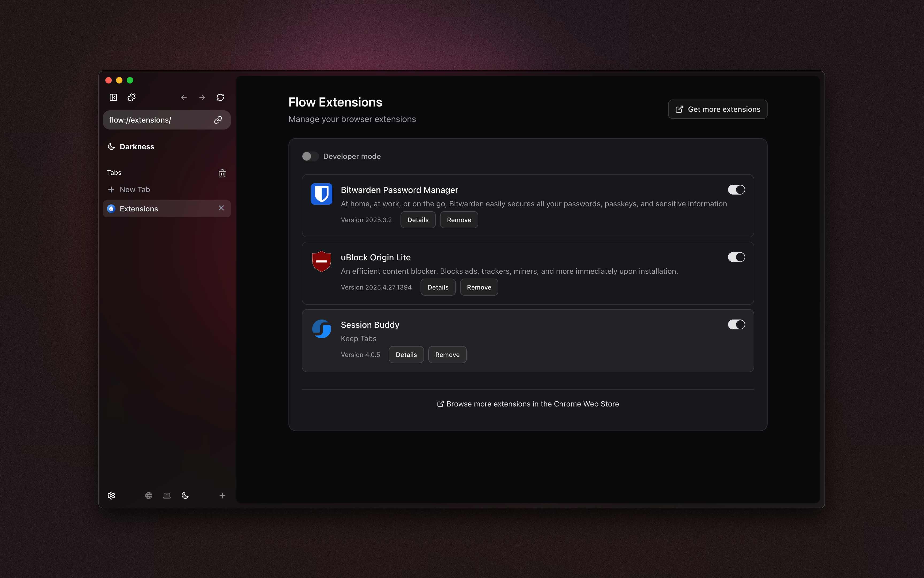Image resolution: width=924 pixels, height=578 pixels.
Task: Remove Bitwarden Password Manager
Action: pyautogui.click(x=459, y=220)
